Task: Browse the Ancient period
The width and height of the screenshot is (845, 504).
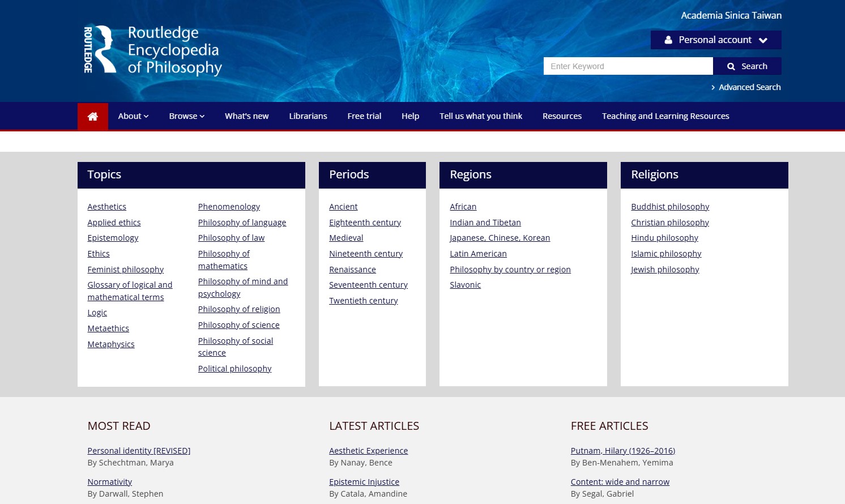Action: pos(343,207)
